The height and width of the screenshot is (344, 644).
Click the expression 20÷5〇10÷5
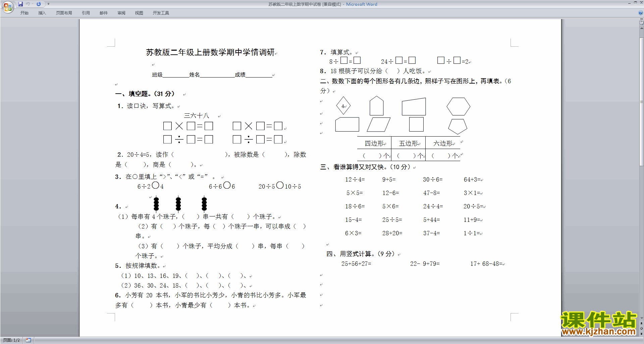280,186
